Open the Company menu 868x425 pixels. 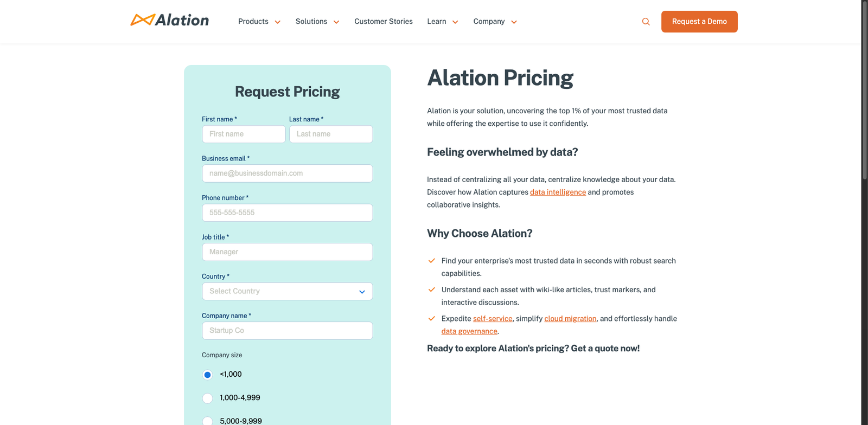(x=489, y=22)
